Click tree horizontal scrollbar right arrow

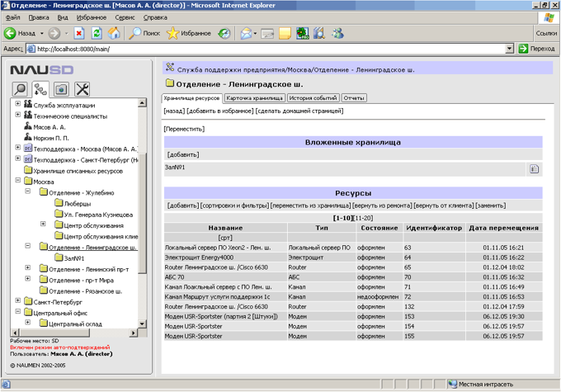pos(133,333)
